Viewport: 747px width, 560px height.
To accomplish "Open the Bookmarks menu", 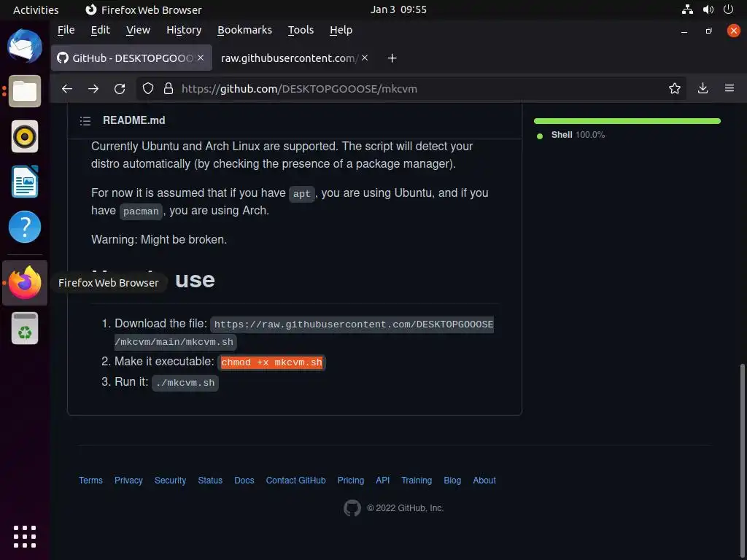I will tap(244, 30).
